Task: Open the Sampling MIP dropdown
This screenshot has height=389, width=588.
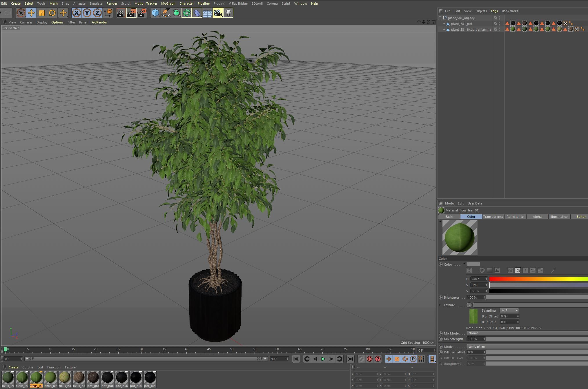Action: click(x=509, y=311)
